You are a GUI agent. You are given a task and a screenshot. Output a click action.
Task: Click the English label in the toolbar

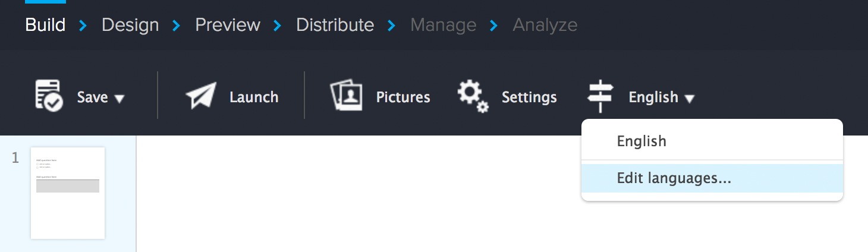click(653, 97)
